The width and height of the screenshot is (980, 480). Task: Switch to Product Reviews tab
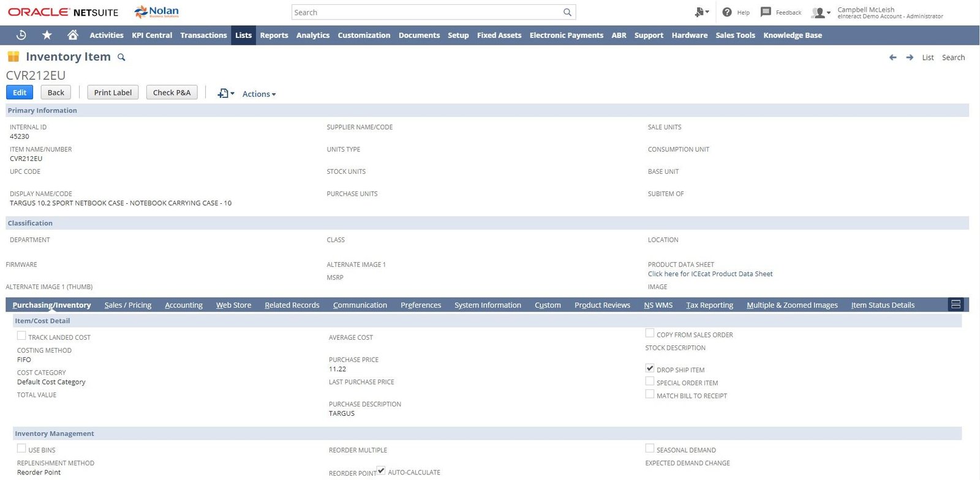click(x=602, y=305)
